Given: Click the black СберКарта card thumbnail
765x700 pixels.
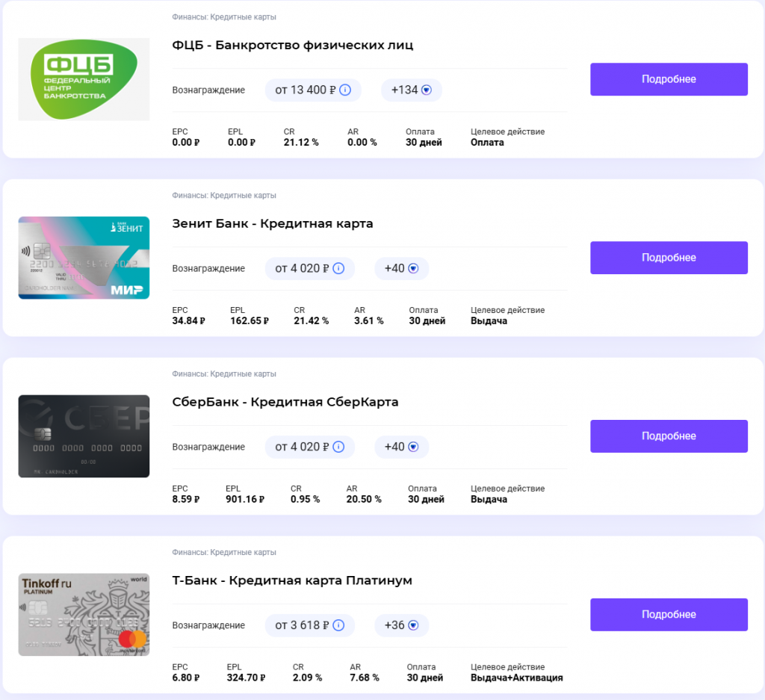Looking at the screenshot, I should point(83,436).
